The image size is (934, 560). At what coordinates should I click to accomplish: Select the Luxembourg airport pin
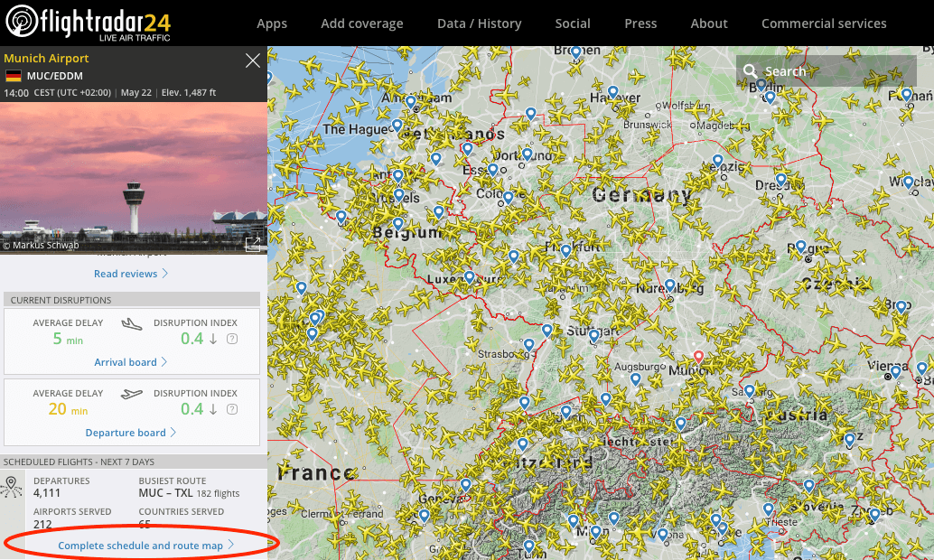(x=470, y=277)
